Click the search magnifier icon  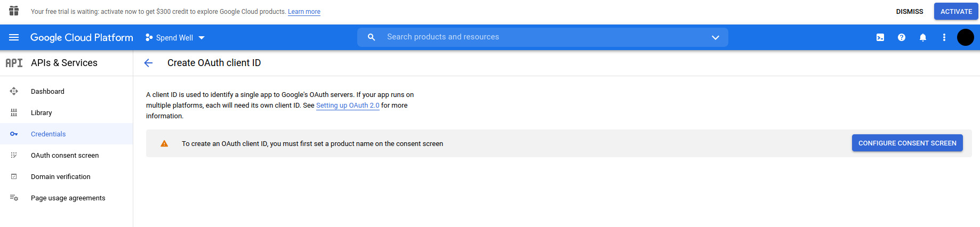(372, 37)
